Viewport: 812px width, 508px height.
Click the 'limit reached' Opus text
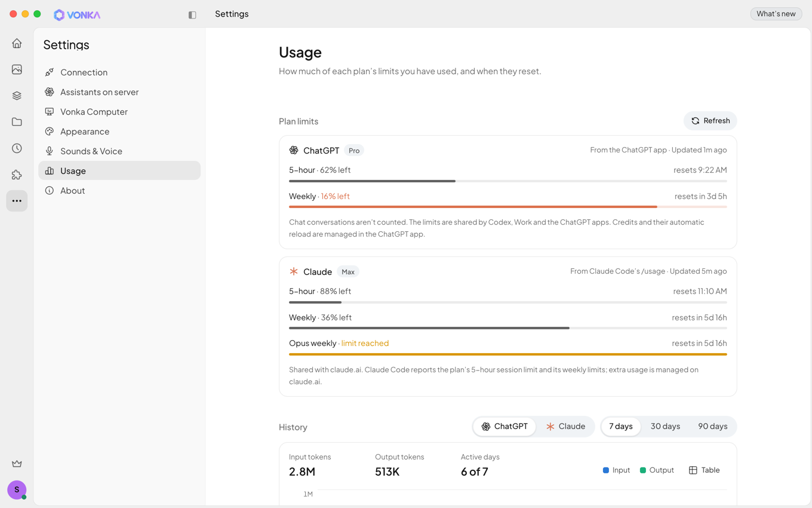(x=365, y=343)
